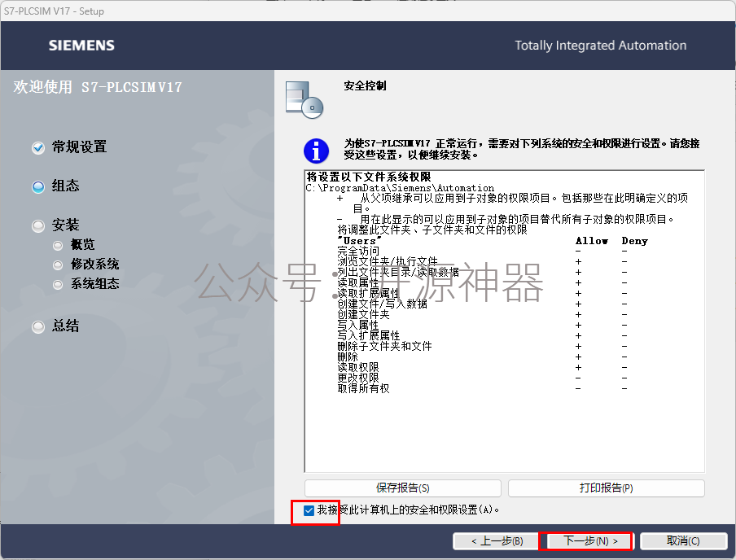Click Print Report (打印报告) button
Viewport: 736px width, 560px height.
[x=606, y=488]
